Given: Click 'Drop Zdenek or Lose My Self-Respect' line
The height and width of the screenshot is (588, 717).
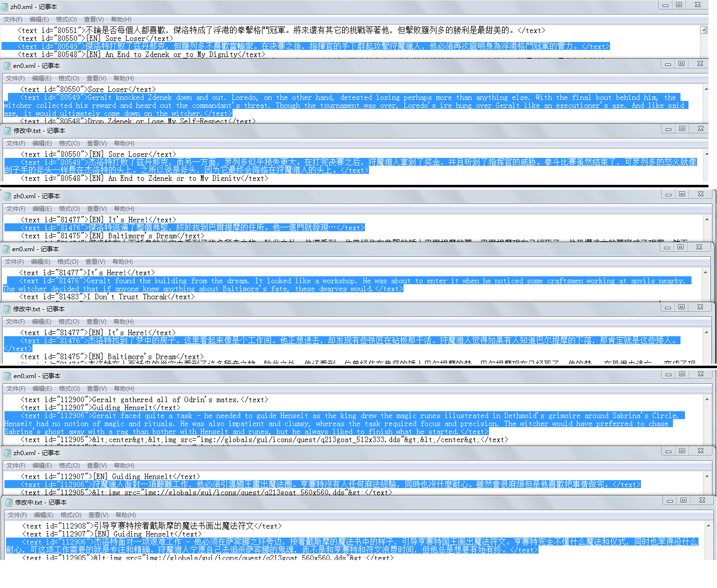Looking at the screenshot, I should tap(138, 121).
